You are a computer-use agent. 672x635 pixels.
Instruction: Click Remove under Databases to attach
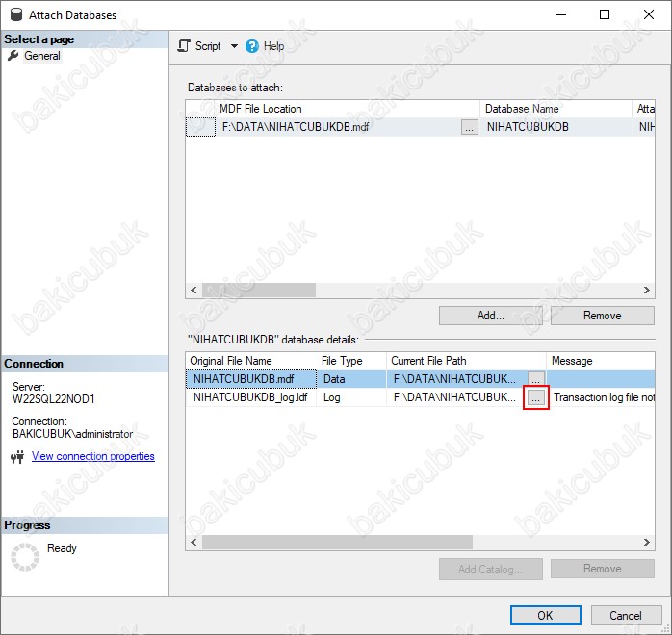(x=602, y=316)
